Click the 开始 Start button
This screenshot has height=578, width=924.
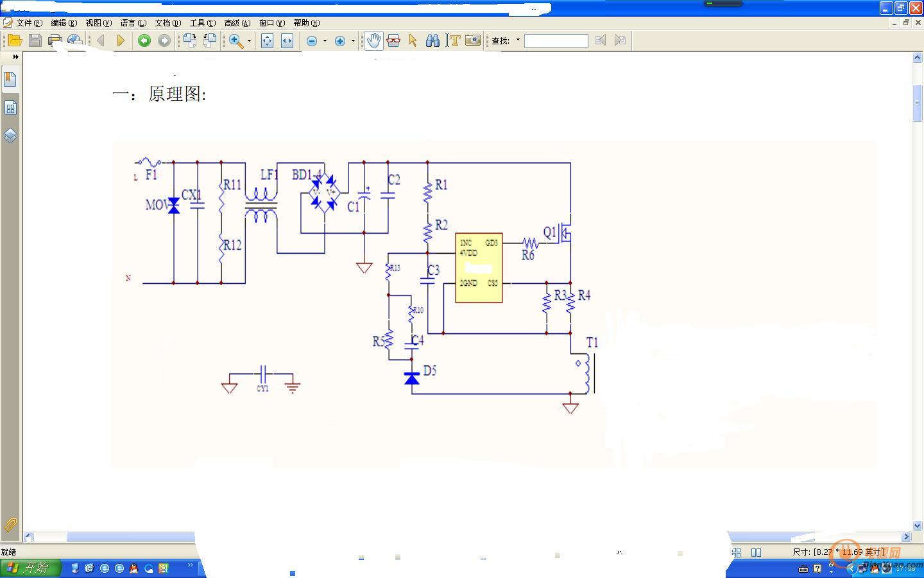pos(30,568)
